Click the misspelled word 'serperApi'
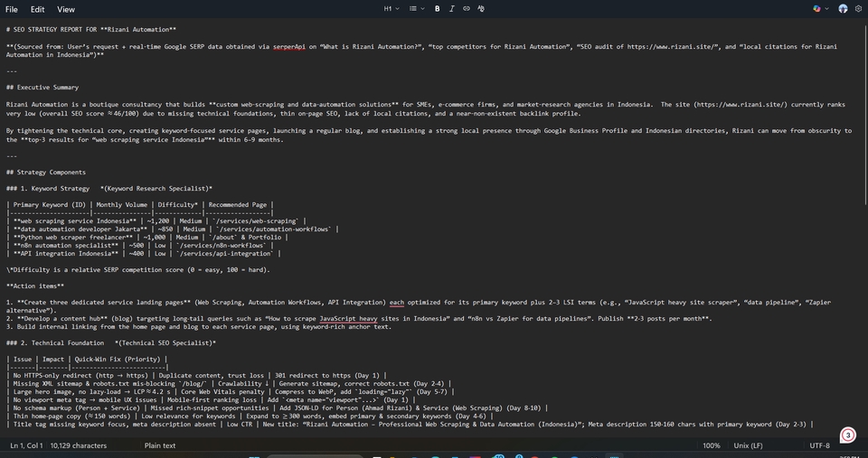This screenshot has width=868, height=458. tap(289, 46)
